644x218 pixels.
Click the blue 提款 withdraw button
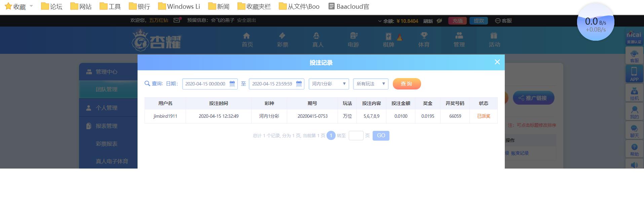pos(479,21)
